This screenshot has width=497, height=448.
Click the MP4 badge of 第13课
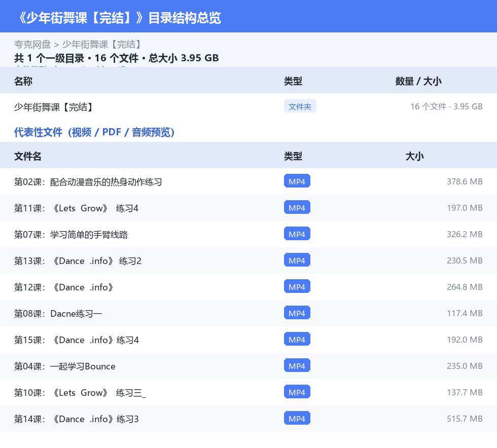297,260
